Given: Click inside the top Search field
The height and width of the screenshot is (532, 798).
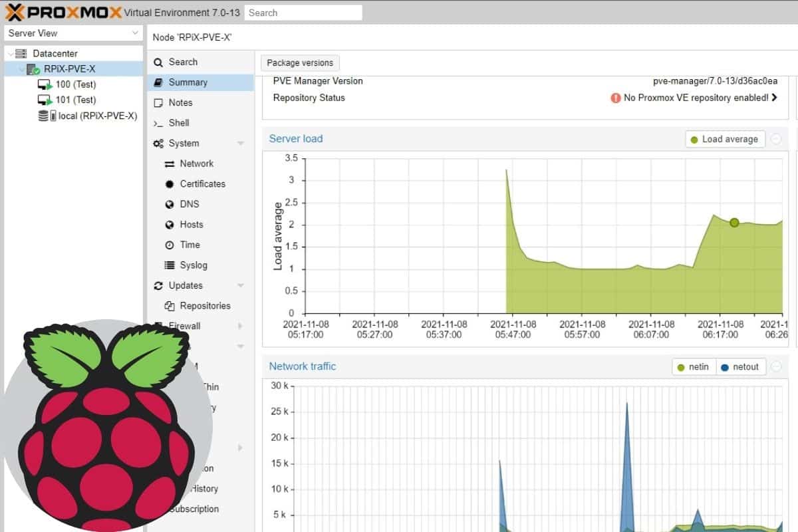Looking at the screenshot, I should (303, 12).
